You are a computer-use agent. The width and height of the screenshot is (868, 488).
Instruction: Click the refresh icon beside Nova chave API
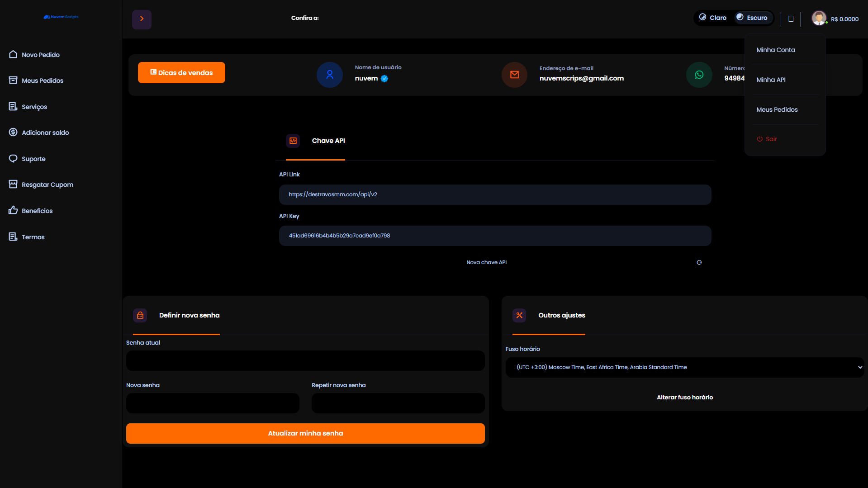point(699,262)
